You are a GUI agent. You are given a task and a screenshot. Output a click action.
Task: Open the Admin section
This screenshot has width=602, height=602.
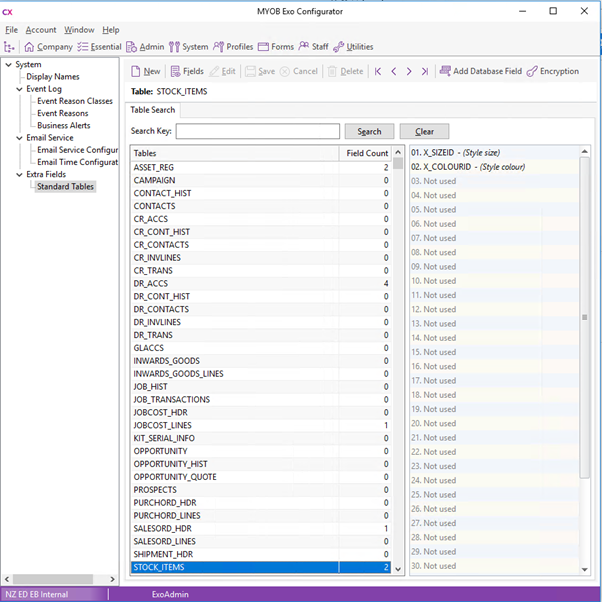[145, 47]
